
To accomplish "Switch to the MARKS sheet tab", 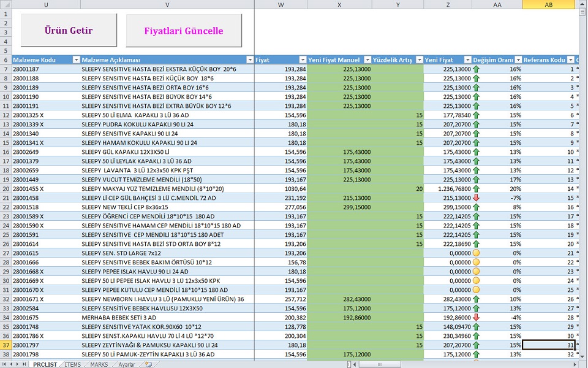I will (x=99, y=364).
